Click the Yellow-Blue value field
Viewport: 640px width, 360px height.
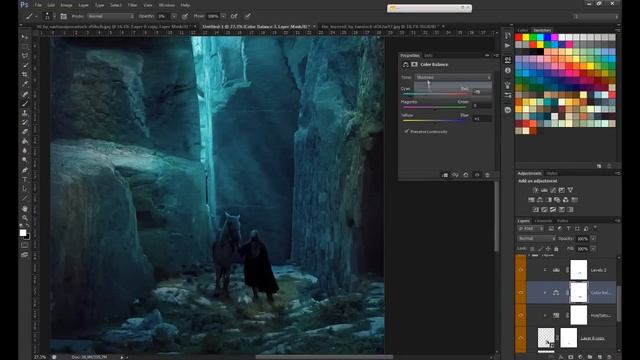point(482,118)
